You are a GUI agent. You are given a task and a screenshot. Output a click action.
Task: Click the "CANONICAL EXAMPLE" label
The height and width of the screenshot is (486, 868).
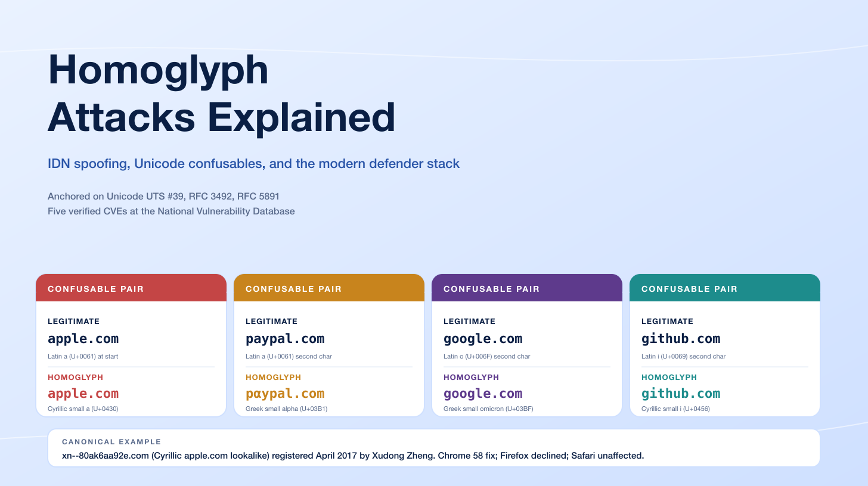coord(111,442)
